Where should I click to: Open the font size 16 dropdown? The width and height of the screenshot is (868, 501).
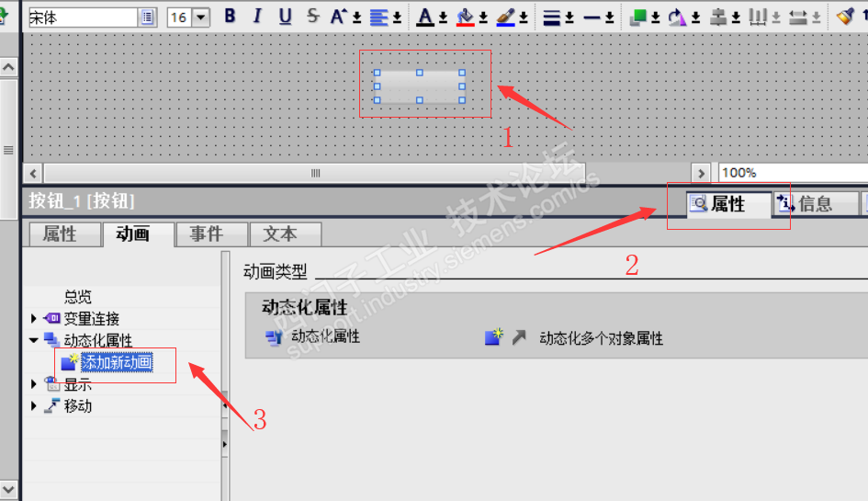pos(201,17)
